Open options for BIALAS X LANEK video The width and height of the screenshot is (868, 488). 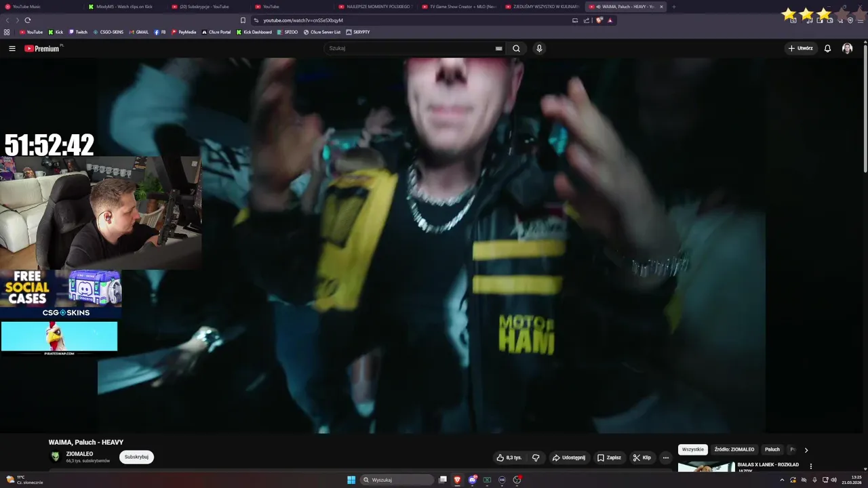coord(810,466)
